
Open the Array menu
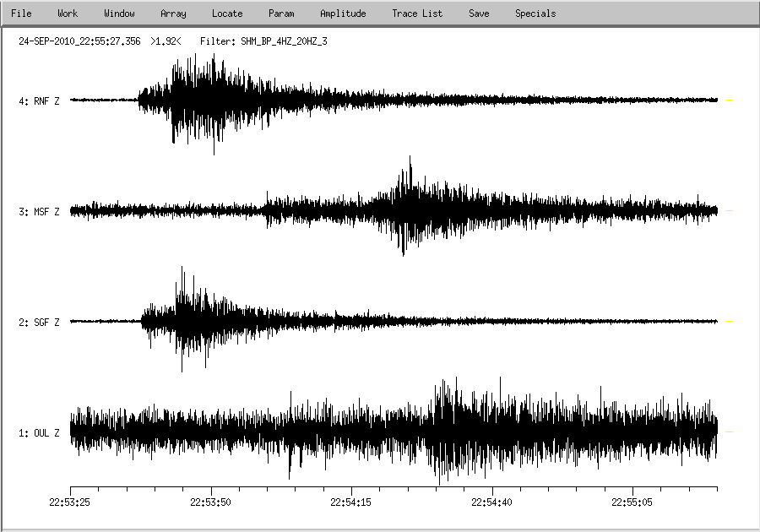[x=173, y=14]
